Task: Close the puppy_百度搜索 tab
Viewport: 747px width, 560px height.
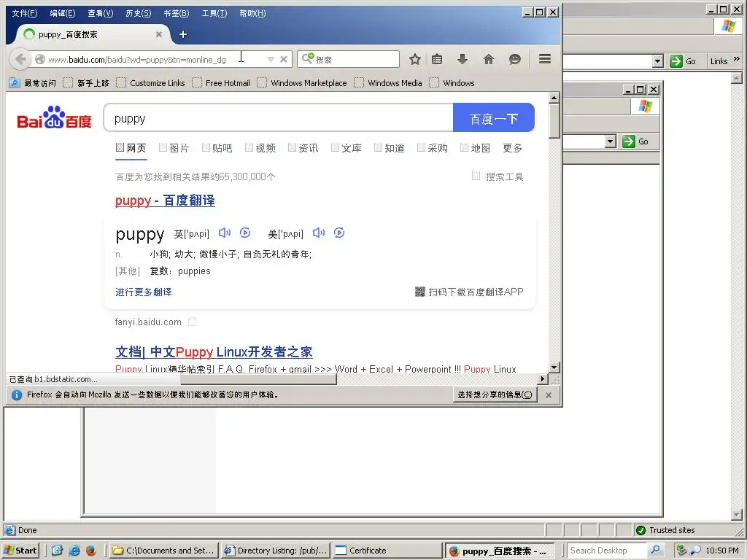Action: (x=159, y=34)
